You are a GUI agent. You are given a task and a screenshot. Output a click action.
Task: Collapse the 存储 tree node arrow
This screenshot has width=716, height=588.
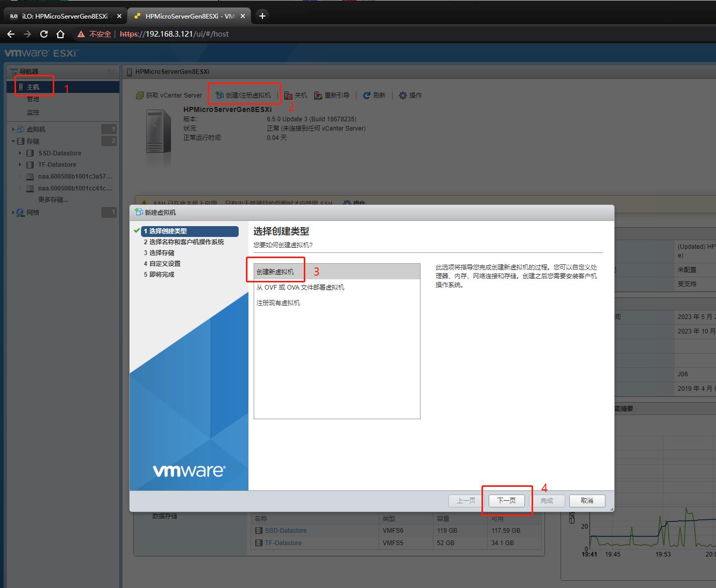(13, 141)
